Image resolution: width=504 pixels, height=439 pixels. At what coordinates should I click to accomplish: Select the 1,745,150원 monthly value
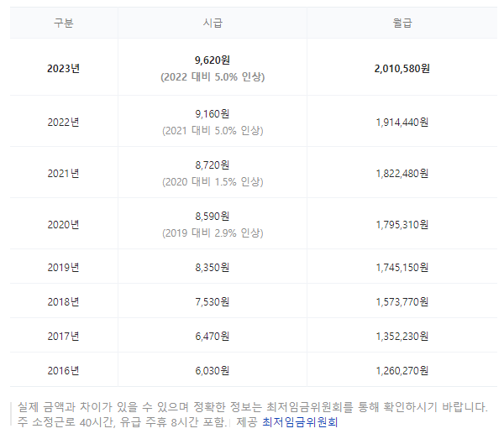(x=402, y=267)
